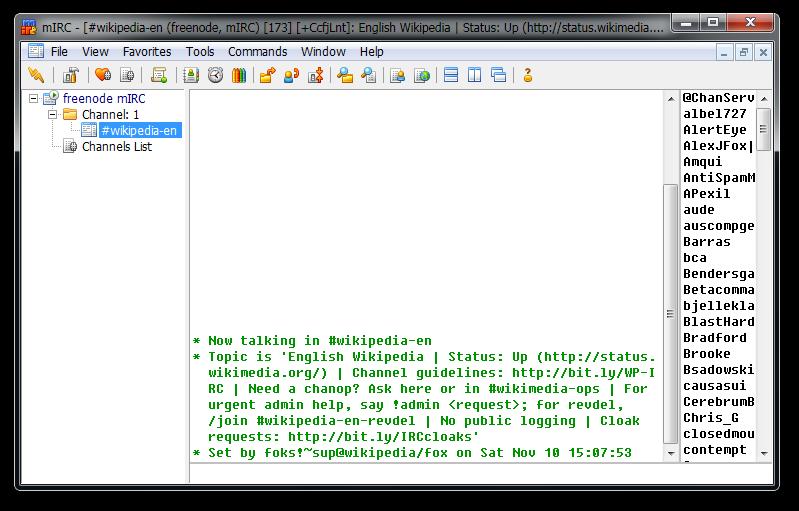
Task: Click the mIRC application icon in title bar
Action: [x=29, y=28]
